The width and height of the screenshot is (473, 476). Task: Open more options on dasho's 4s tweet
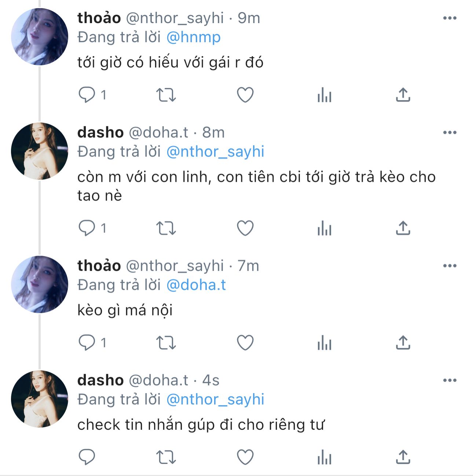point(450,380)
